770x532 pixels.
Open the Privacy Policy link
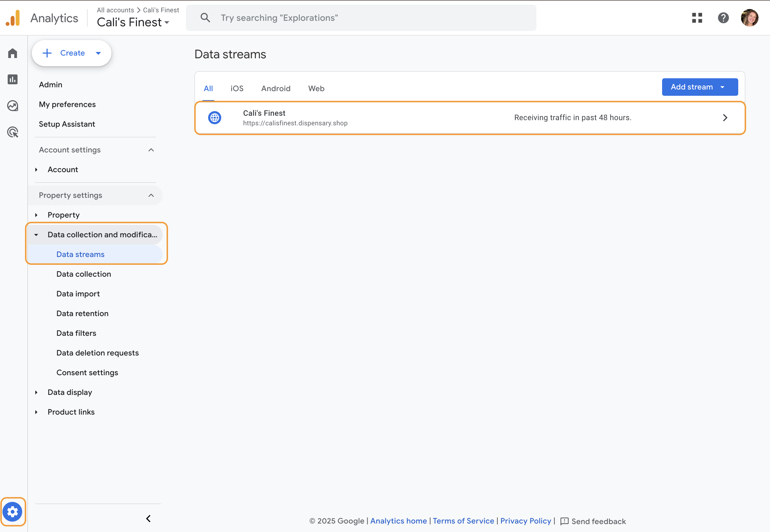tap(525, 521)
